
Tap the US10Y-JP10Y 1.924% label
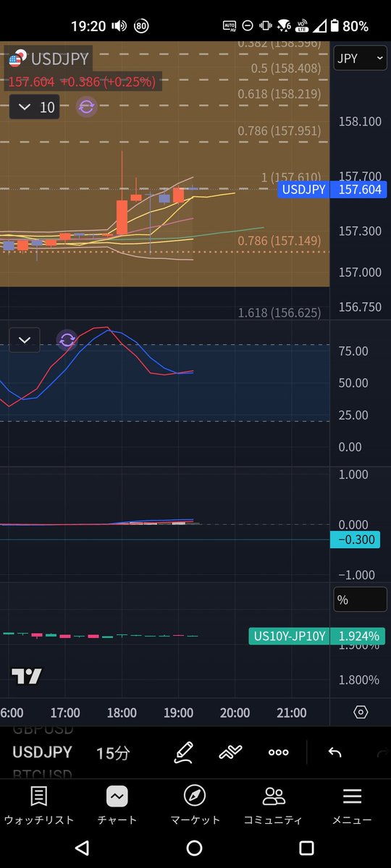pos(318,637)
